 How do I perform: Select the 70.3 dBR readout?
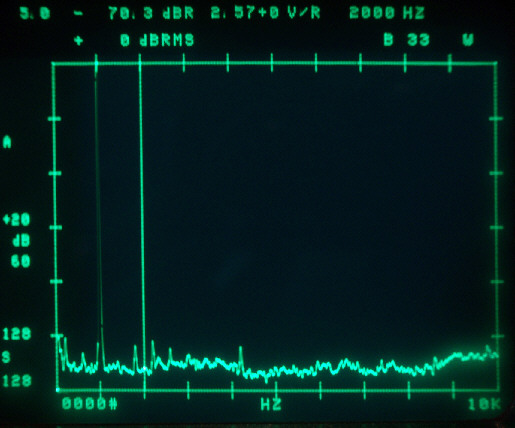(151, 14)
